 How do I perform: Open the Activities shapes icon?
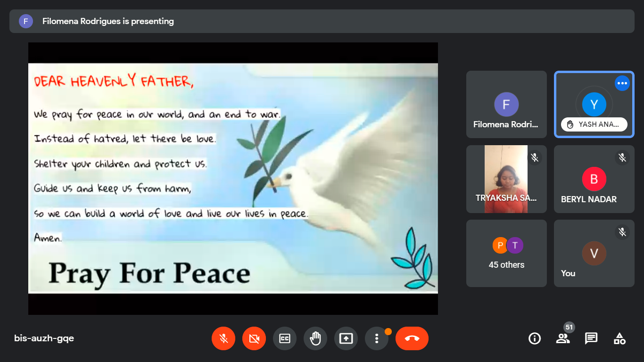[619, 338]
